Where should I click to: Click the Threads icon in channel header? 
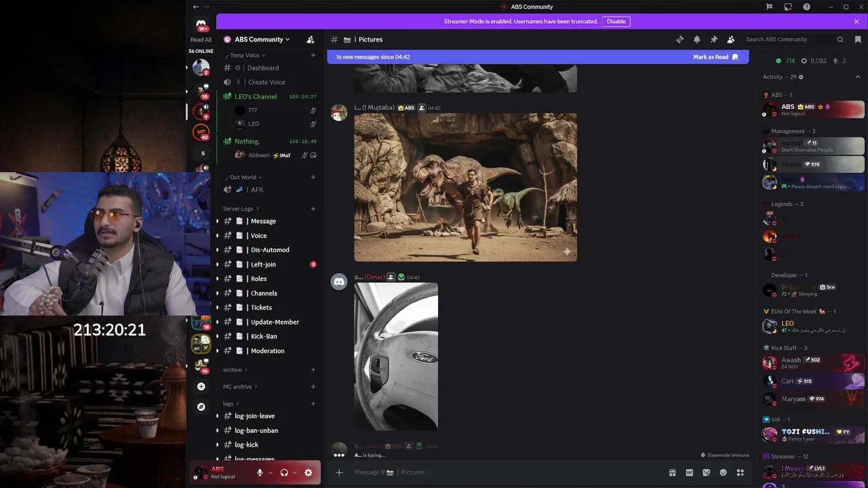[679, 39]
